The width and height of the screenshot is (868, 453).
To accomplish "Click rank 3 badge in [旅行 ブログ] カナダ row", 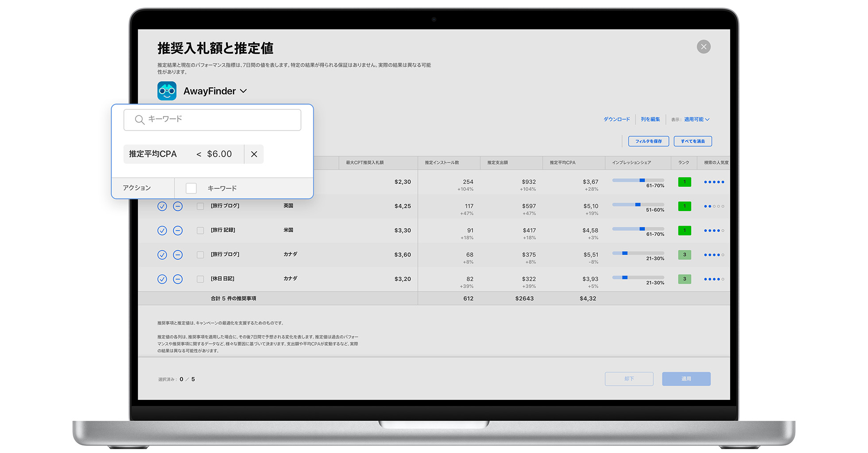I will click(684, 255).
